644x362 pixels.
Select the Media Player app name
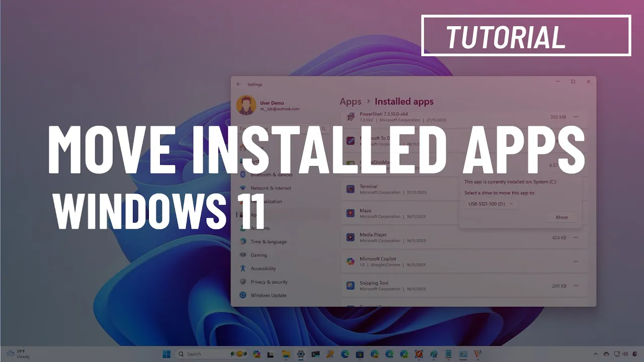(373, 235)
